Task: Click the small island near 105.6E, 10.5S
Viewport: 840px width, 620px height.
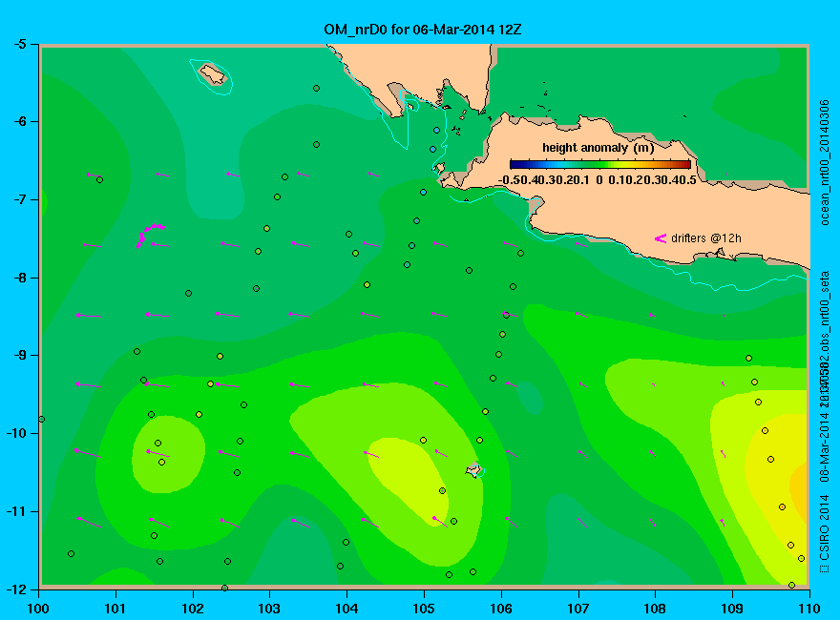Action: (x=473, y=470)
